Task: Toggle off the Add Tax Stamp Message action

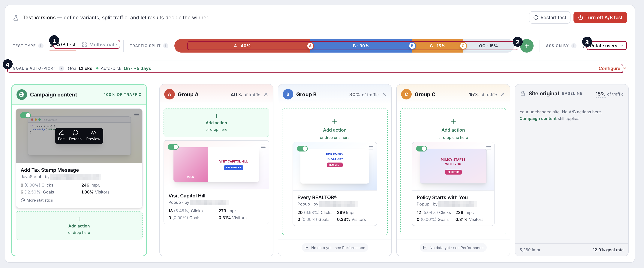Action: [25, 115]
